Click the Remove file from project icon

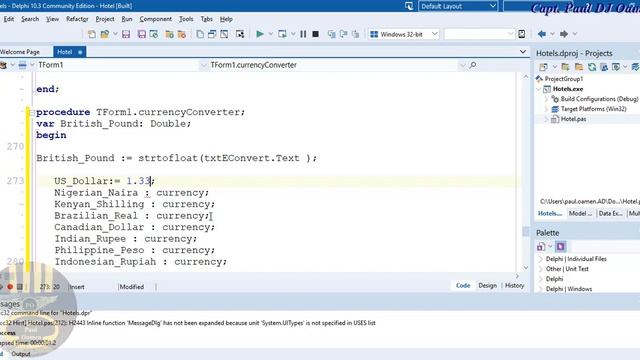pos(182,34)
